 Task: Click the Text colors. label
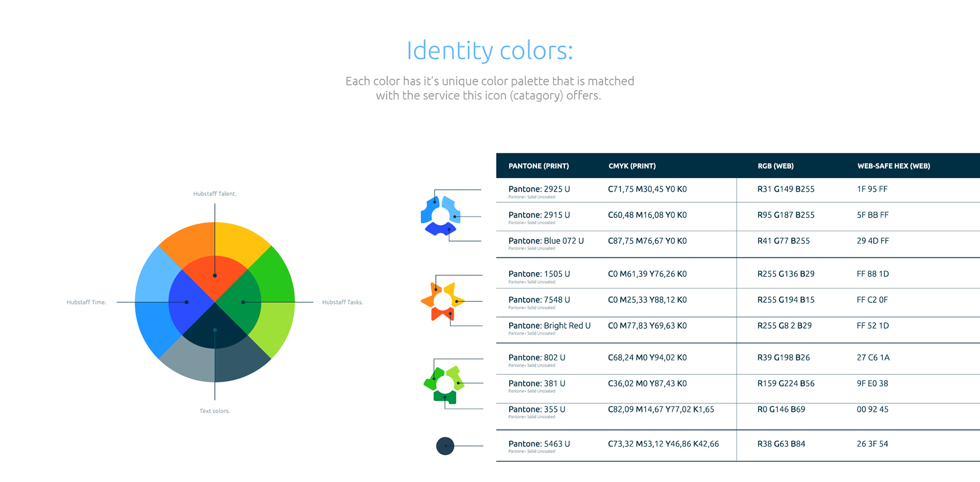click(x=214, y=411)
